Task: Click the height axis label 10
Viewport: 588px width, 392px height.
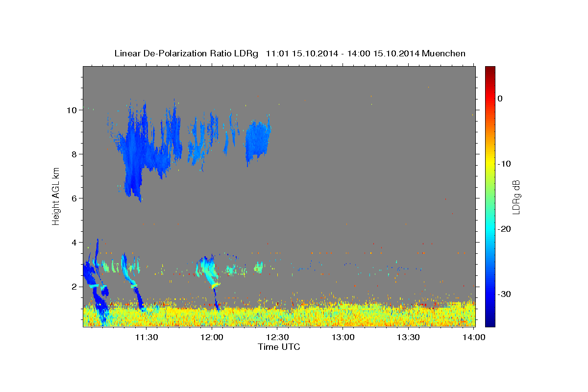Action: [x=72, y=110]
